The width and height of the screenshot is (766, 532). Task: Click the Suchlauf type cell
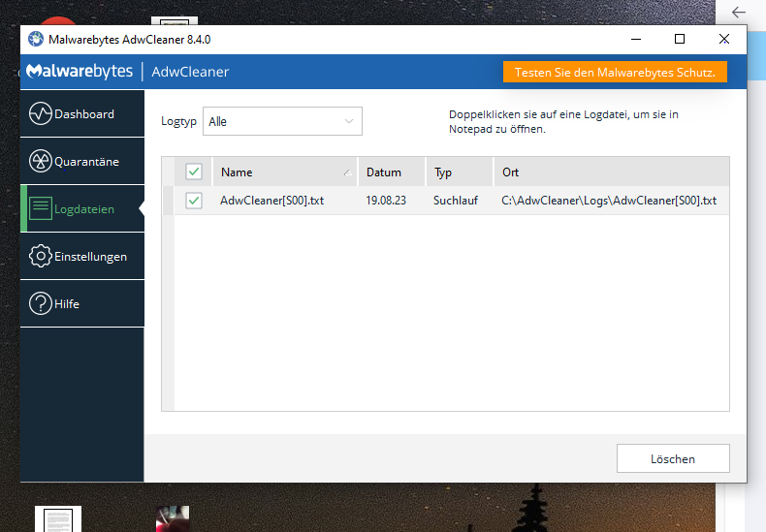[456, 201]
